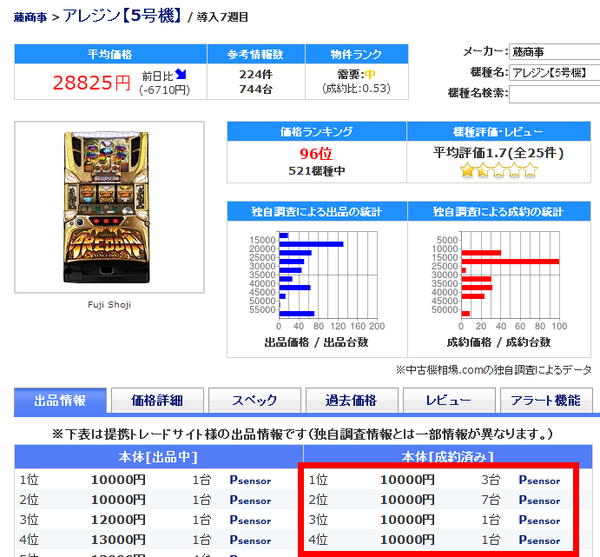The height and width of the screenshot is (557, 600).
Task: Click Psensor logo in 出品中 row 4位 13000円
Action: [x=250, y=540]
